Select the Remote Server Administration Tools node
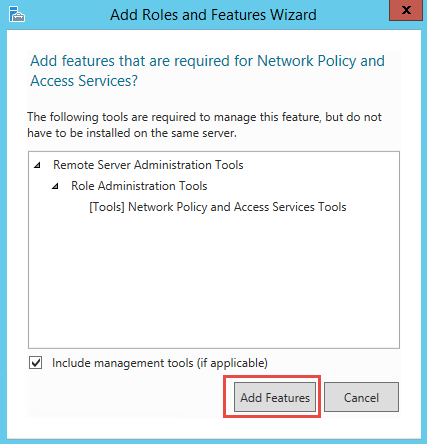This screenshot has width=427, height=444. 148,165
